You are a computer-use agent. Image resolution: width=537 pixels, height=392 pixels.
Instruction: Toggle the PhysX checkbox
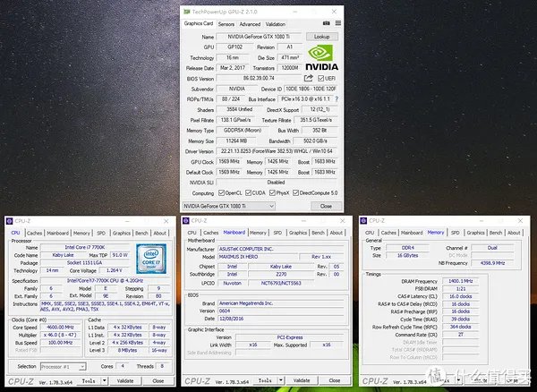(x=272, y=192)
